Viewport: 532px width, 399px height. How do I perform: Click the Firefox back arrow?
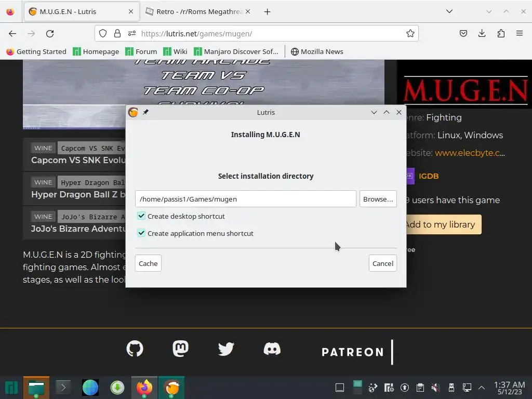pyautogui.click(x=12, y=34)
